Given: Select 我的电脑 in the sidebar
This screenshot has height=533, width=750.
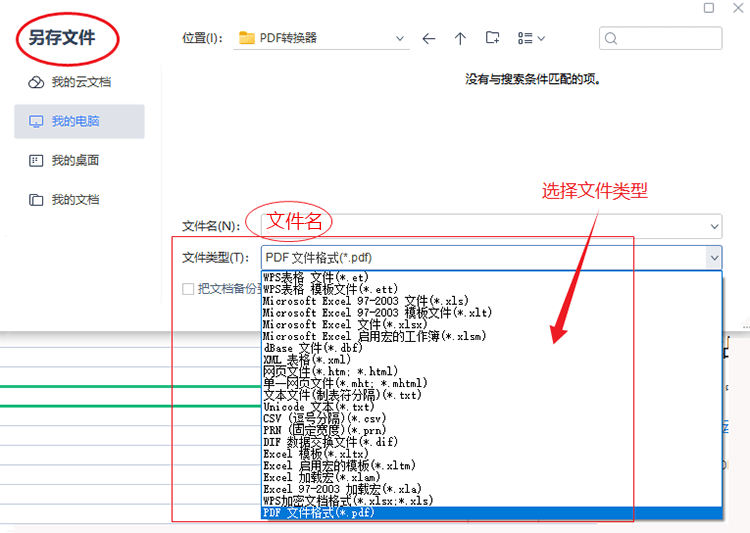Looking at the screenshot, I should pos(79,122).
